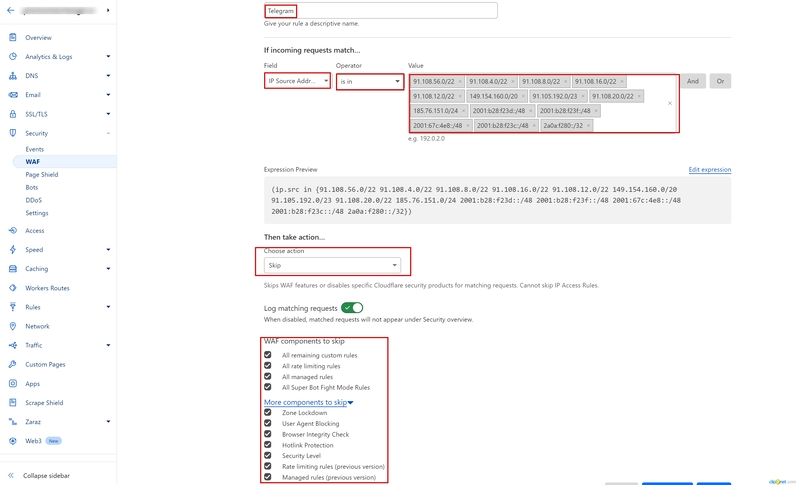
Task: Uncheck All managed rules checkbox
Action: [x=268, y=376]
